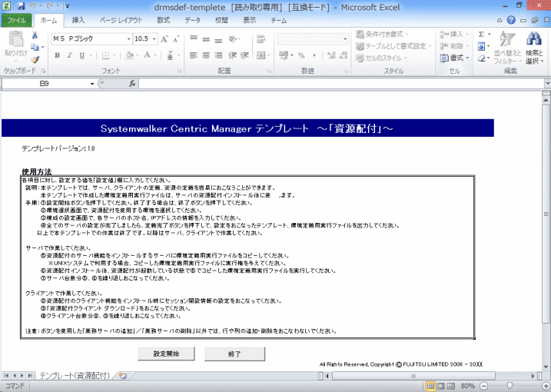Click the Clear eraser icon
The width and height of the screenshot is (551, 392).
(481, 58)
